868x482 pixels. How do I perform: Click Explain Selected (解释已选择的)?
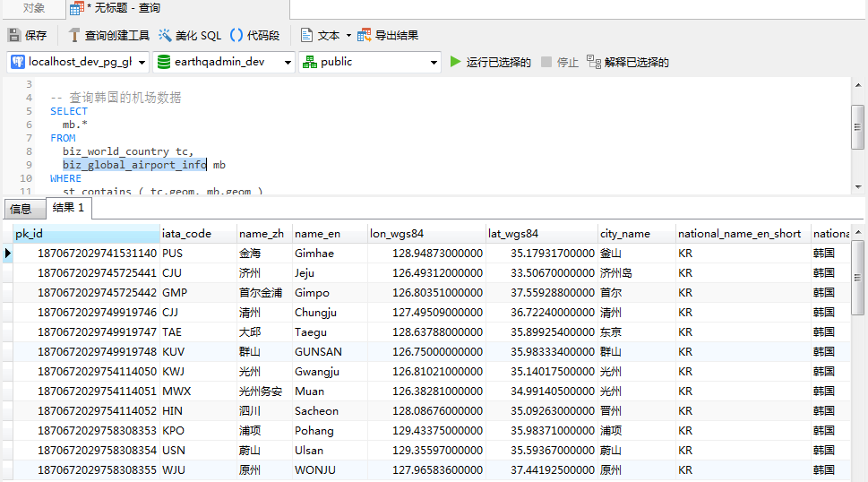[x=628, y=62]
